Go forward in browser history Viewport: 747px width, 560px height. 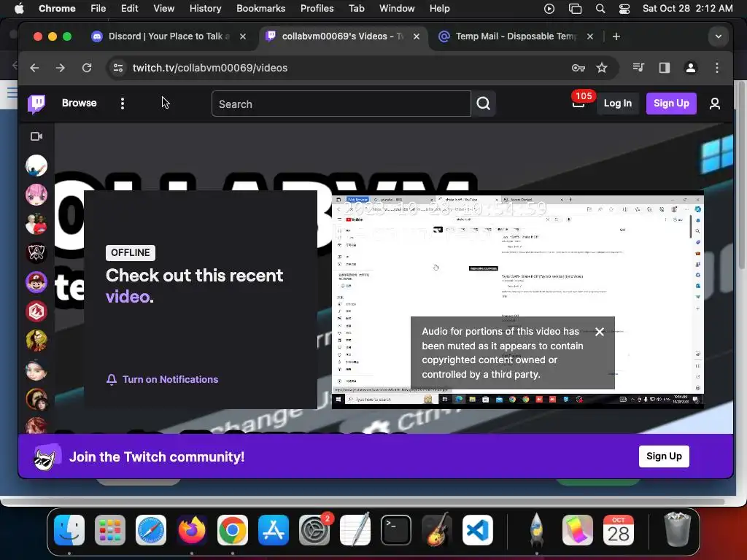pyautogui.click(x=61, y=68)
